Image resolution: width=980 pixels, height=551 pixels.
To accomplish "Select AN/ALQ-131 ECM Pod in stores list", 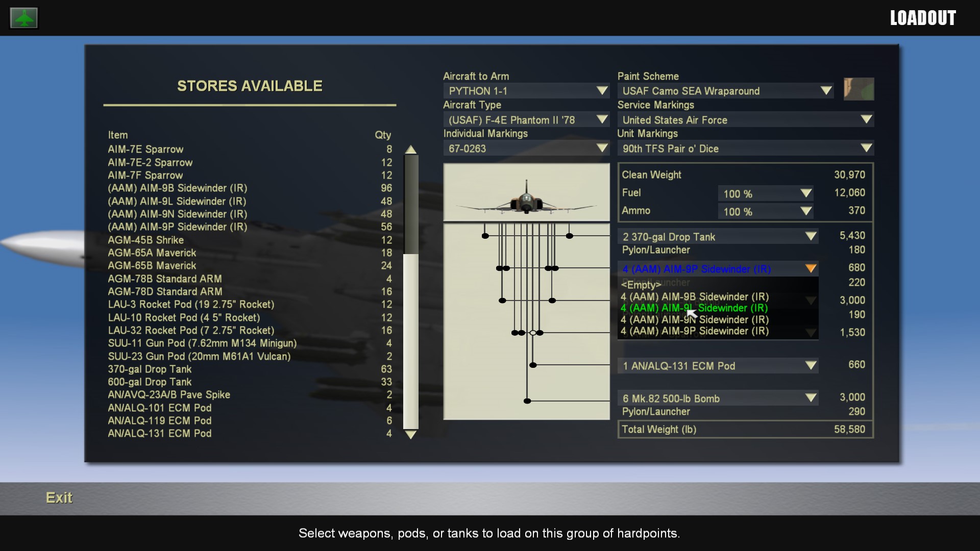I will coord(250,434).
